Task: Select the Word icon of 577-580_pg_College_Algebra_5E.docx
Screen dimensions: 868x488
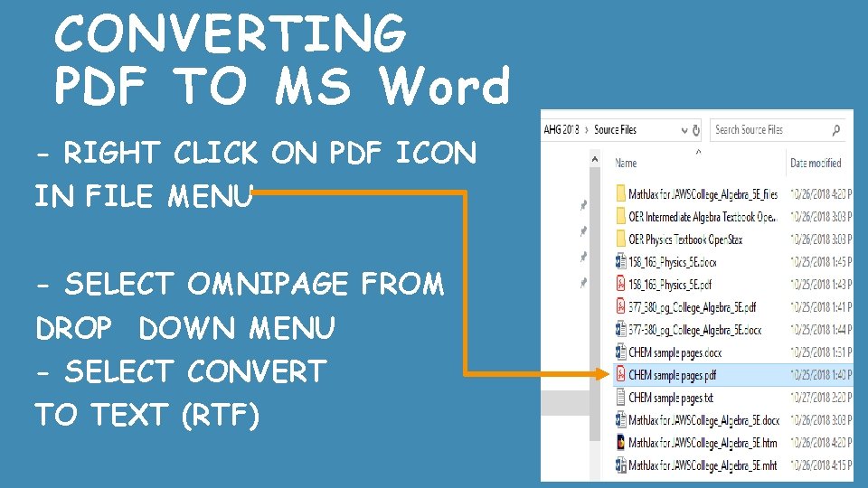Action: pyautogui.click(x=620, y=330)
